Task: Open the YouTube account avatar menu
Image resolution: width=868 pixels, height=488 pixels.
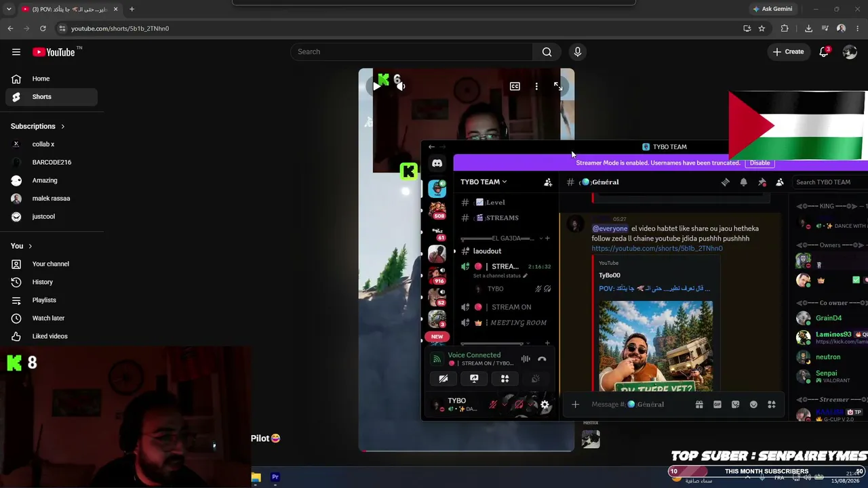Action: point(850,52)
